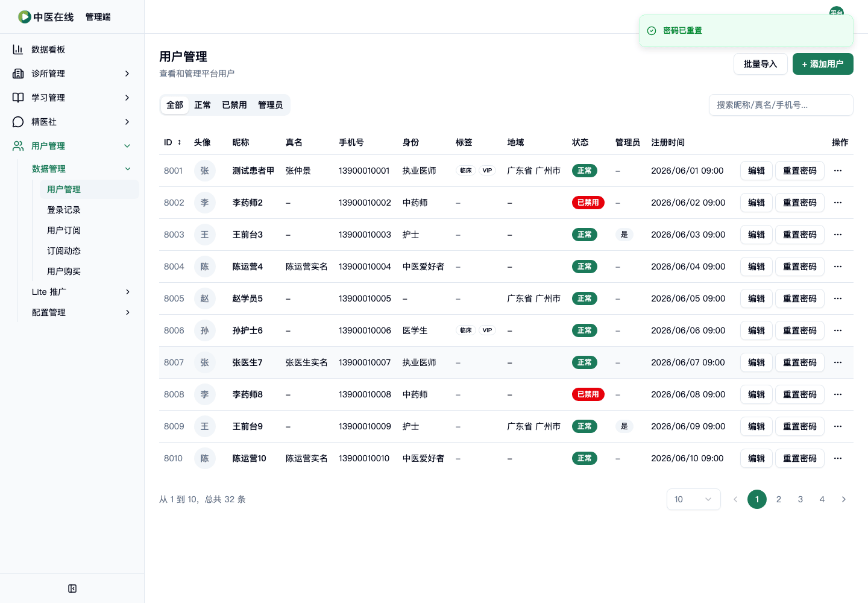Open 用户购买 in sidebar
This screenshot has width=868, height=603.
[89, 271]
